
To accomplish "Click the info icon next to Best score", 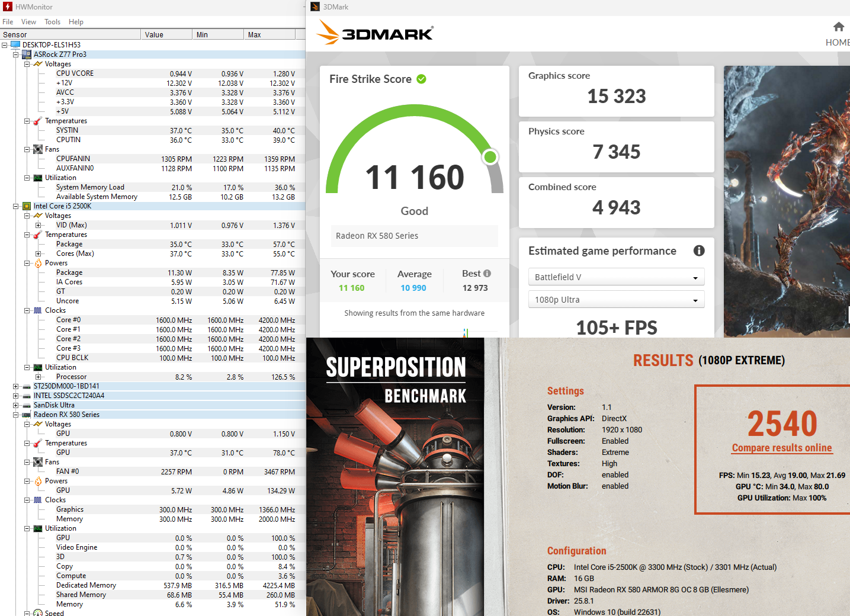I will [x=487, y=274].
